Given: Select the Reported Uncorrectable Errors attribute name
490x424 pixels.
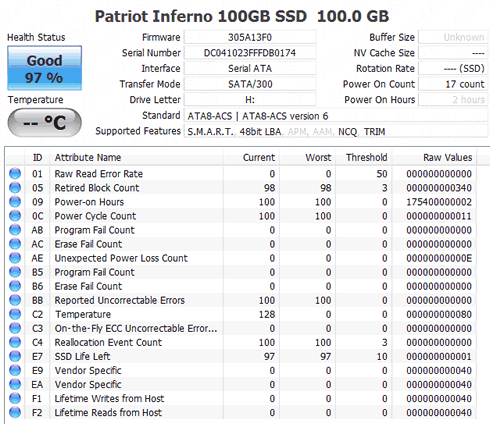Looking at the screenshot, I should (120, 300).
